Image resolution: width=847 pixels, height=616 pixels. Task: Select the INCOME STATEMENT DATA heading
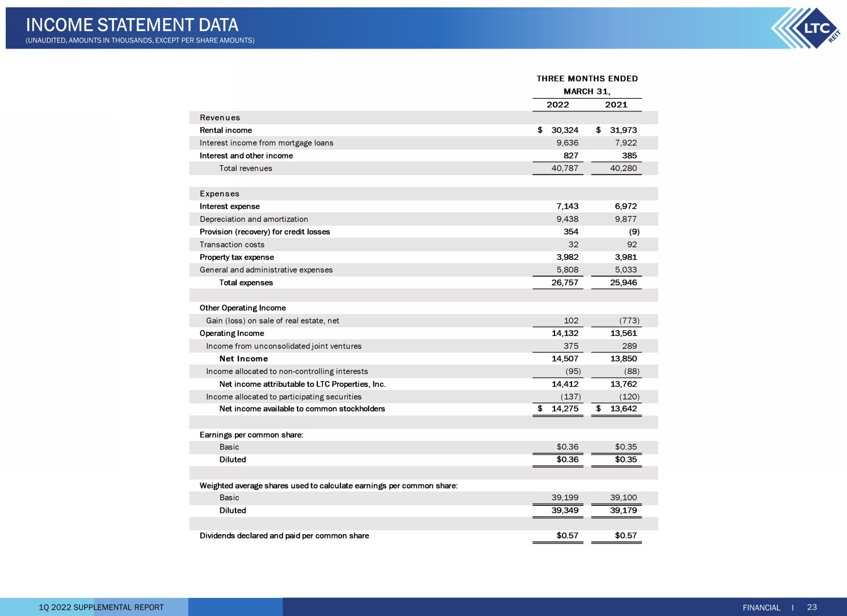click(132, 25)
